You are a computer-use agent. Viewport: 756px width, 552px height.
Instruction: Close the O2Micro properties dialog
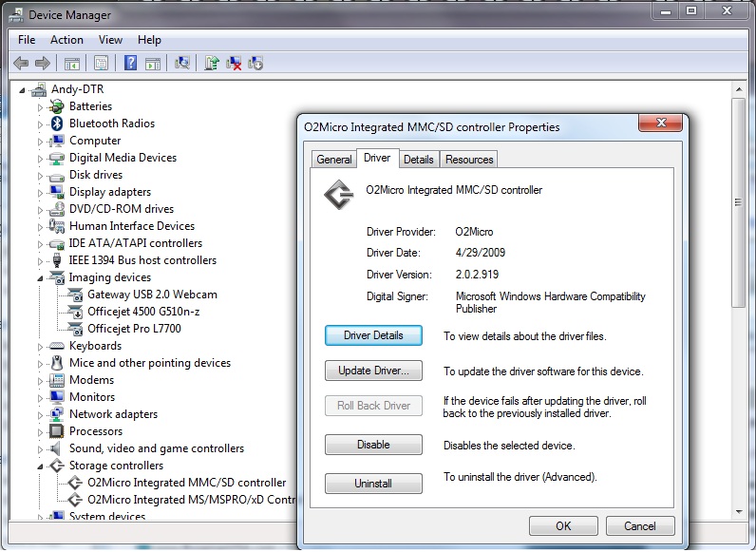pyautogui.click(x=660, y=124)
